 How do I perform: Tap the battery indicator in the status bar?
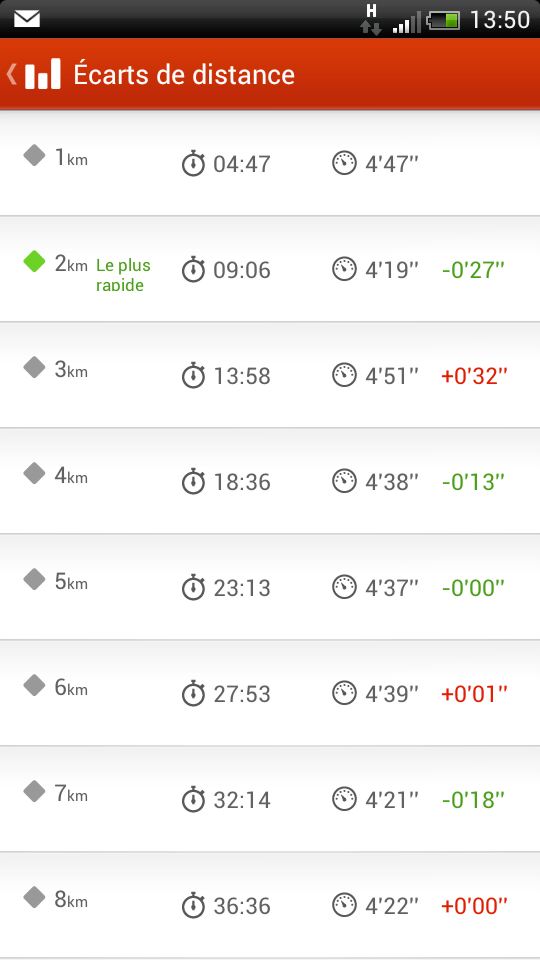443,21
